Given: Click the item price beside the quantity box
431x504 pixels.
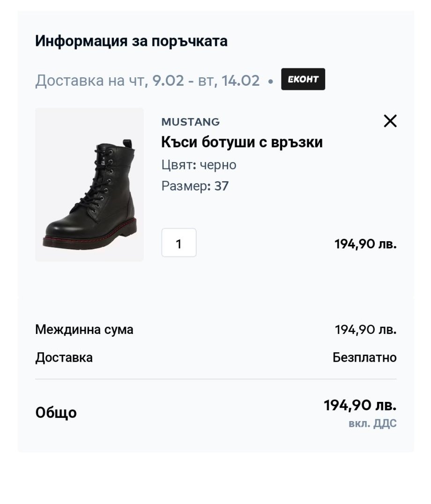Looking at the screenshot, I should (x=365, y=244).
